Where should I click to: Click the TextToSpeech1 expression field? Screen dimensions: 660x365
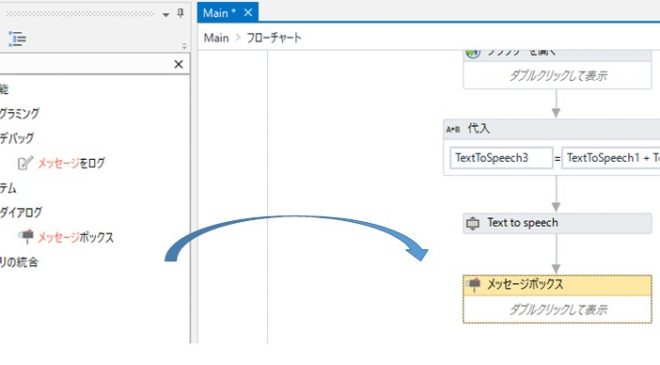click(x=611, y=158)
